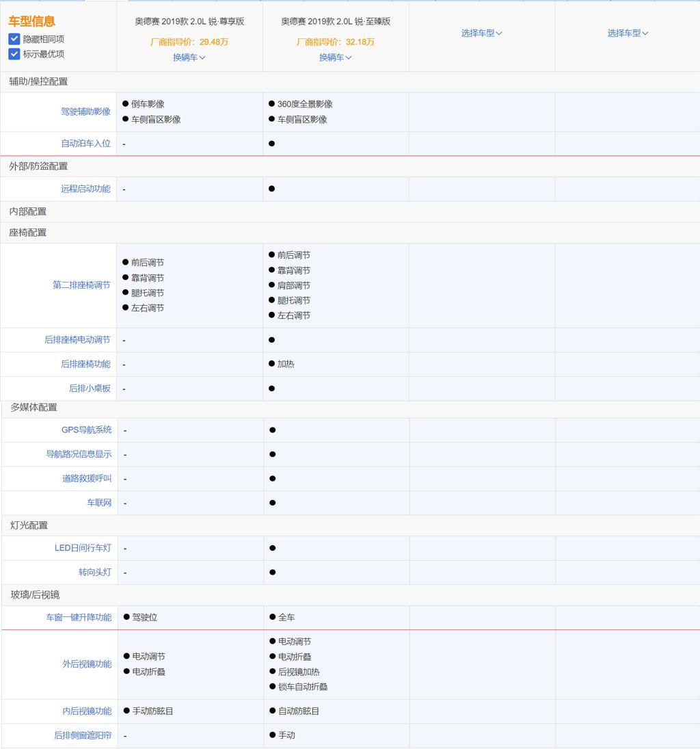Click the 驾驶辅助影像 link

coord(85,111)
